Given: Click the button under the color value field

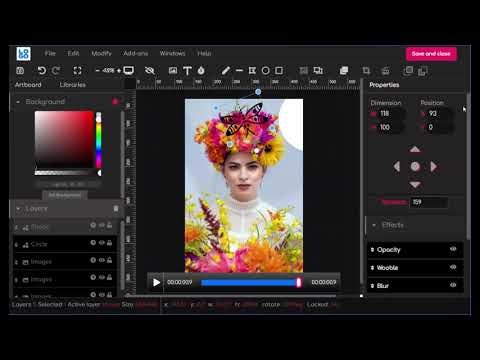Looking at the screenshot, I should (x=65, y=195).
